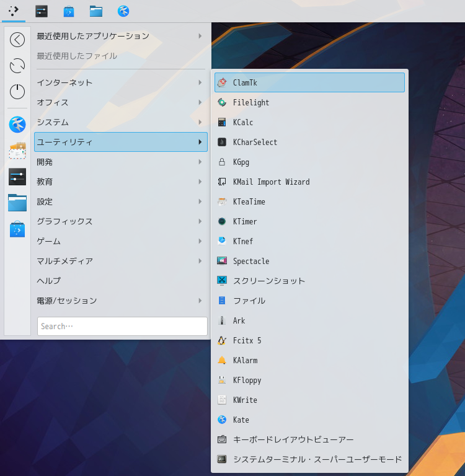
Task: Open the software store bag icon in sidebar
Action: coord(17,229)
